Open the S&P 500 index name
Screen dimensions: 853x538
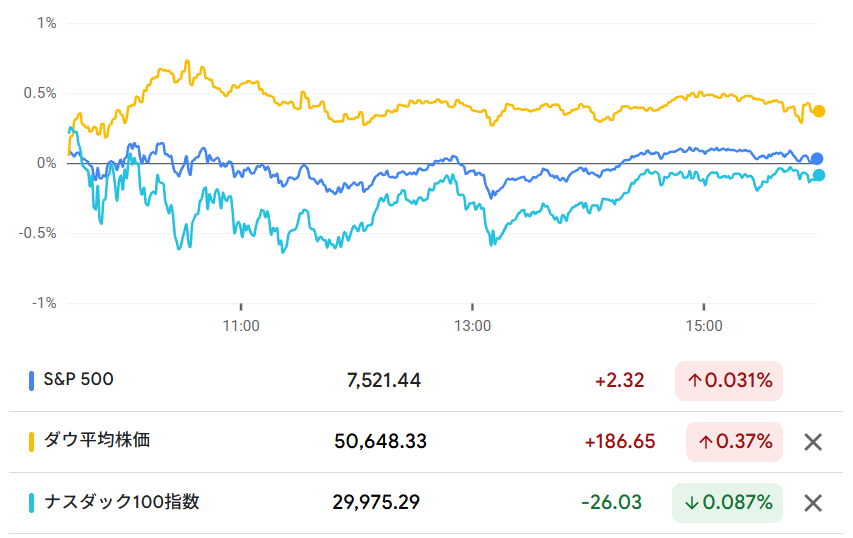coord(78,379)
